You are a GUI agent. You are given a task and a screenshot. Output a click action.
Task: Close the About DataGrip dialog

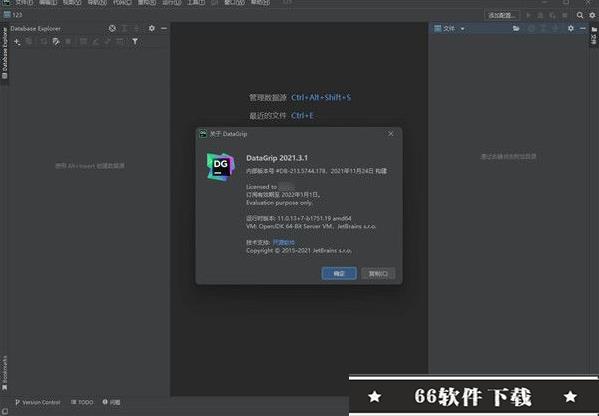coord(390,134)
